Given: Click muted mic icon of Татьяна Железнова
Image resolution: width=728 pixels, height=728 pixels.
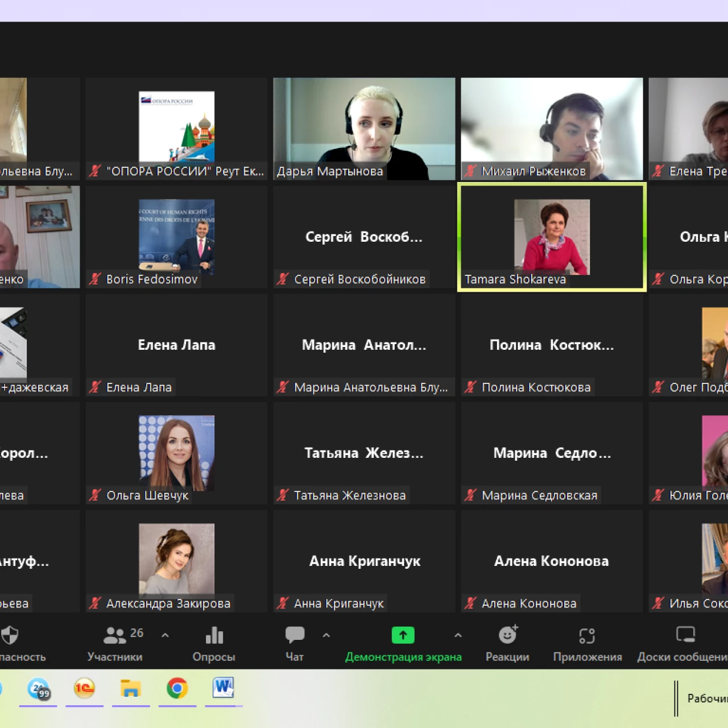Looking at the screenshot, I should (x=283, y=495).
